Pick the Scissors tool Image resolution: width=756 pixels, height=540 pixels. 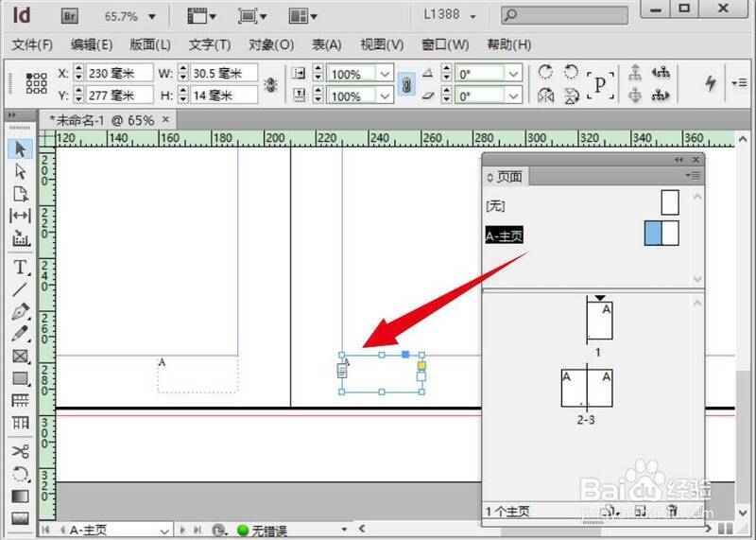21,451
